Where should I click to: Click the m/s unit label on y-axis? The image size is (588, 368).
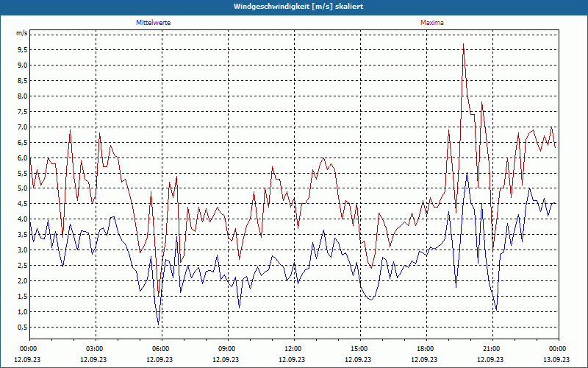point(22,33)
